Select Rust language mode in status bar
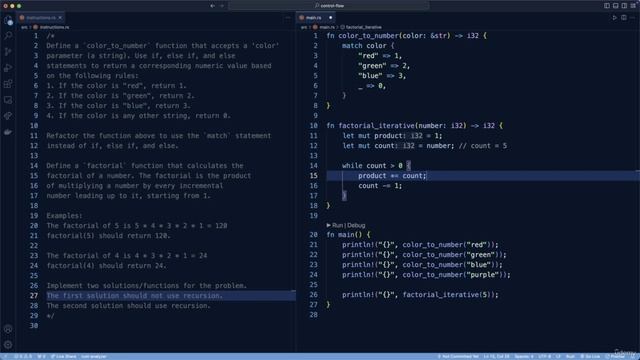640x360 pixels. [x=570, y=356]
